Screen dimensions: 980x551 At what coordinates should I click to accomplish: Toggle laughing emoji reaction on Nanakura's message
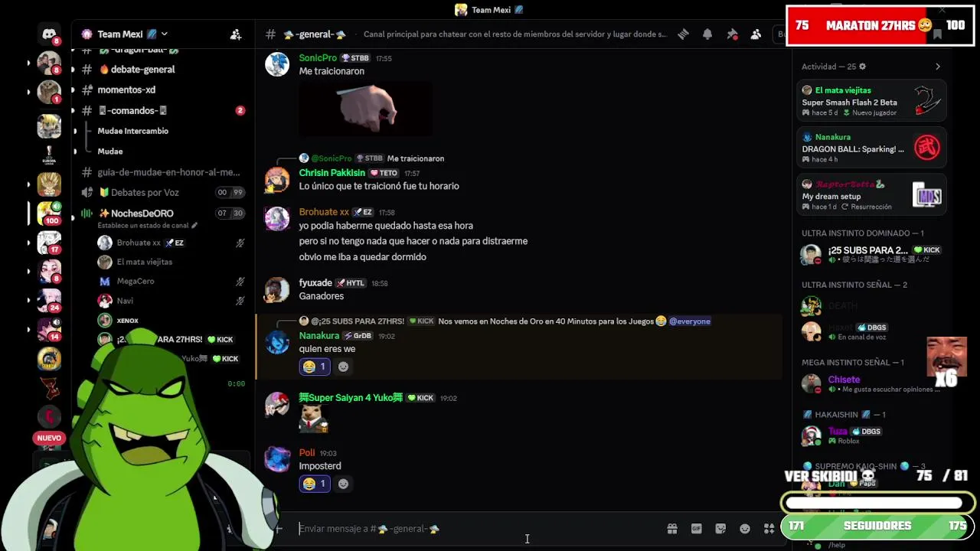point(315,367)
